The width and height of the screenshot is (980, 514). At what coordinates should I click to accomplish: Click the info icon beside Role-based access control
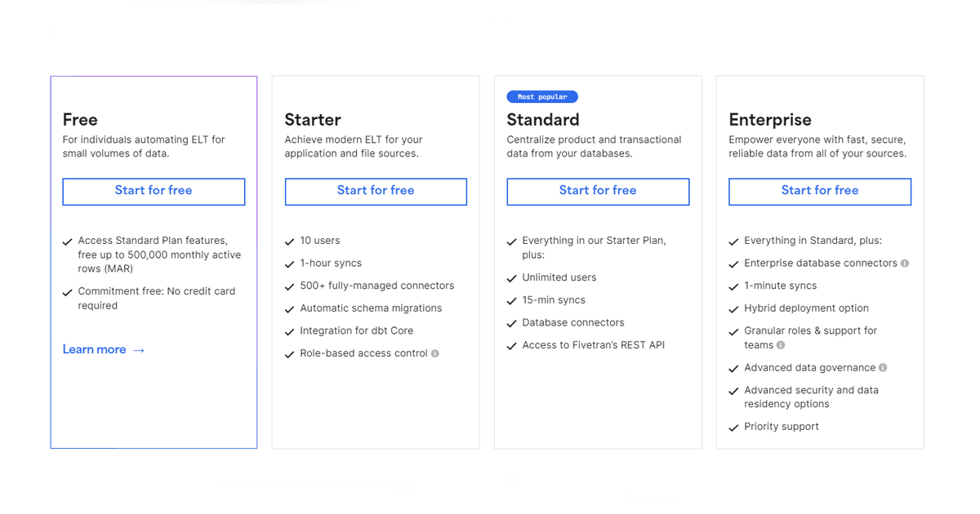click(x=435, y=353)
